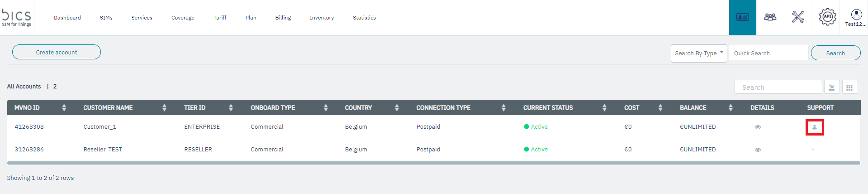
Task: Click support person icon for Customer_1
Action: tap(815, 127)
